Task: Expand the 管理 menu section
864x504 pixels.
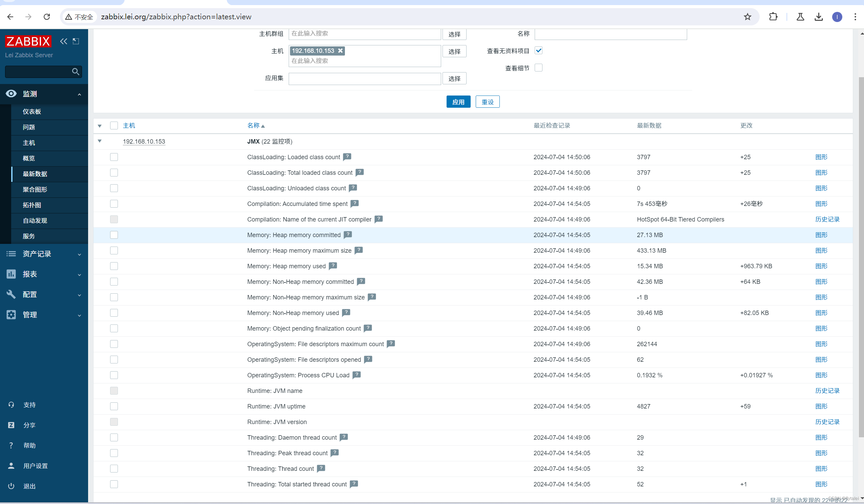Action: pyautogui.click(x=44, y=315)
